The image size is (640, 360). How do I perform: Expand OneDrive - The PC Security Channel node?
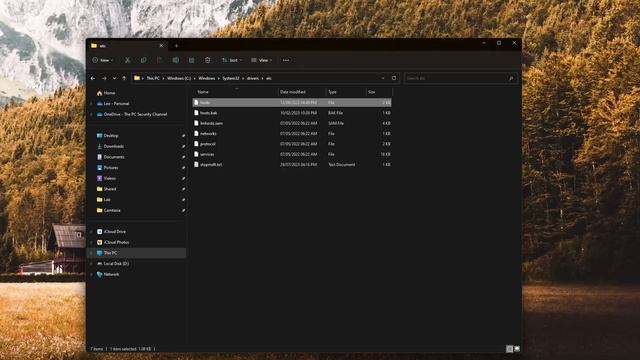pyautogui.click(x=91, y=114)
